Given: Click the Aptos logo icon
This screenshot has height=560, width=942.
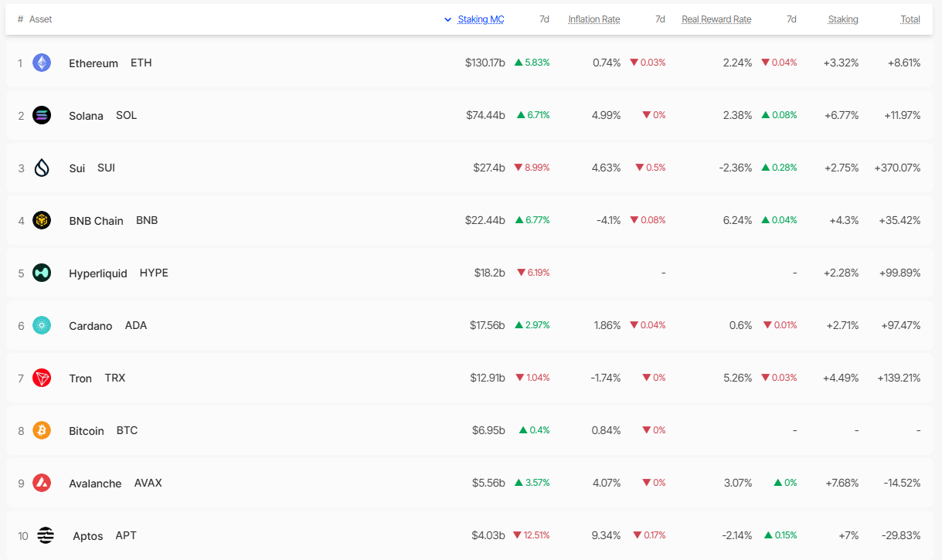Looking at the screenshot, I should click(46, 535).
